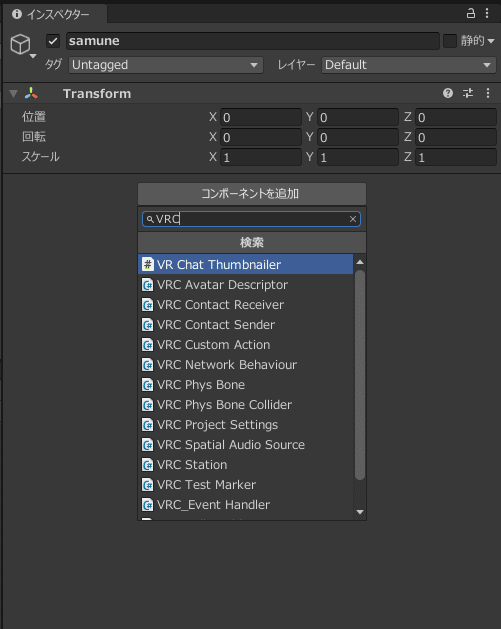
Task: Click the samune name field
Action: tap(253, 41)
